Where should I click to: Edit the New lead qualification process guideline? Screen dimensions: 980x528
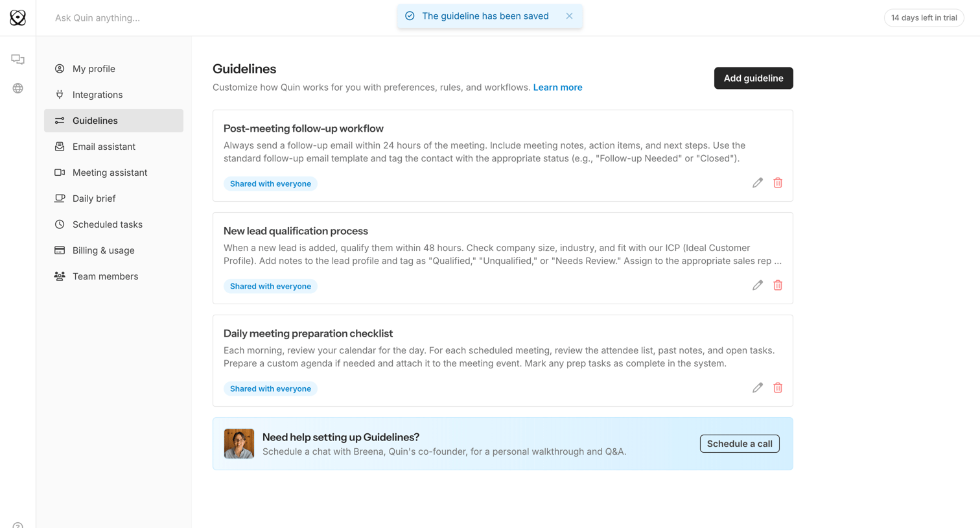coord(757,285)
